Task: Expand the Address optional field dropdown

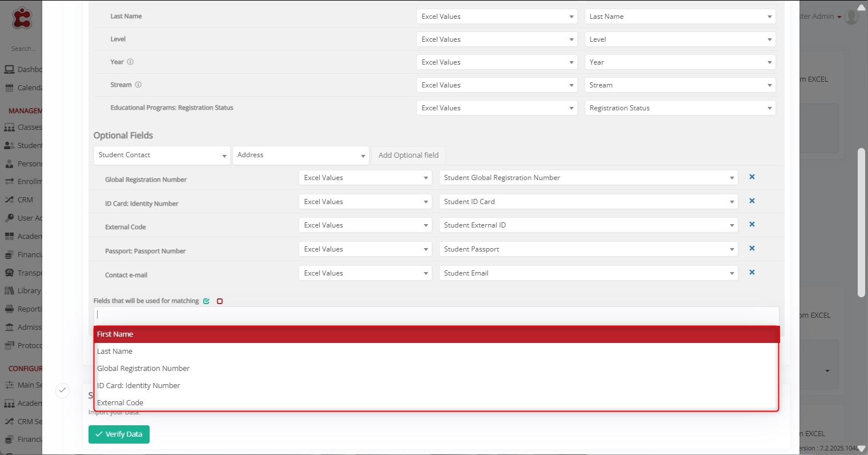Action: (301, 155)
